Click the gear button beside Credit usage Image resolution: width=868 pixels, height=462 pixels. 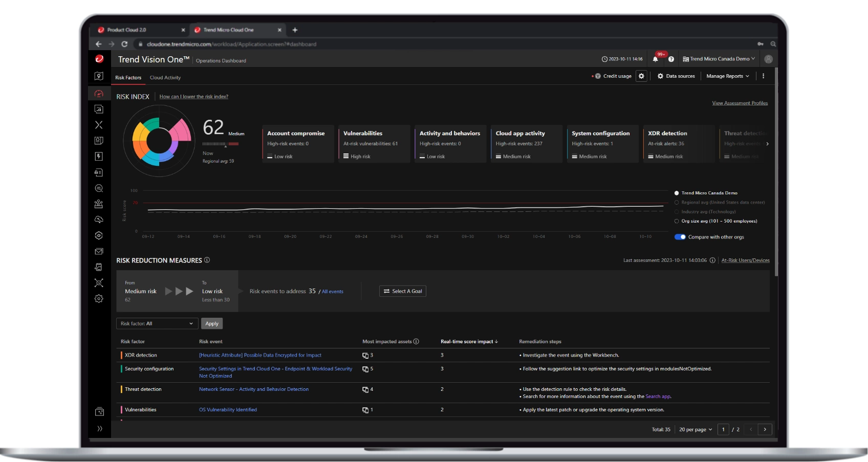coord(641,76)
